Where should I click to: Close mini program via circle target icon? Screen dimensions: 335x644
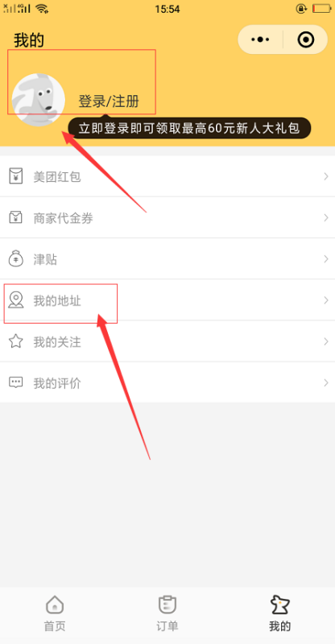click(x=306, y=39)
